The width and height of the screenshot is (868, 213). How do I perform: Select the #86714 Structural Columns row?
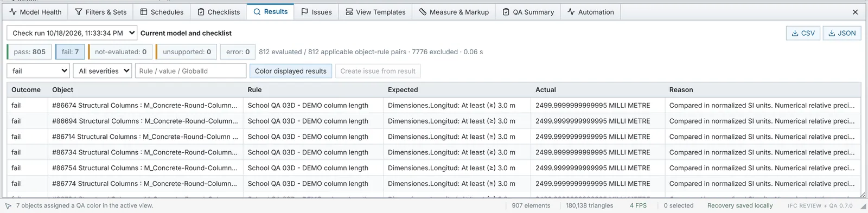click(434, 137)
